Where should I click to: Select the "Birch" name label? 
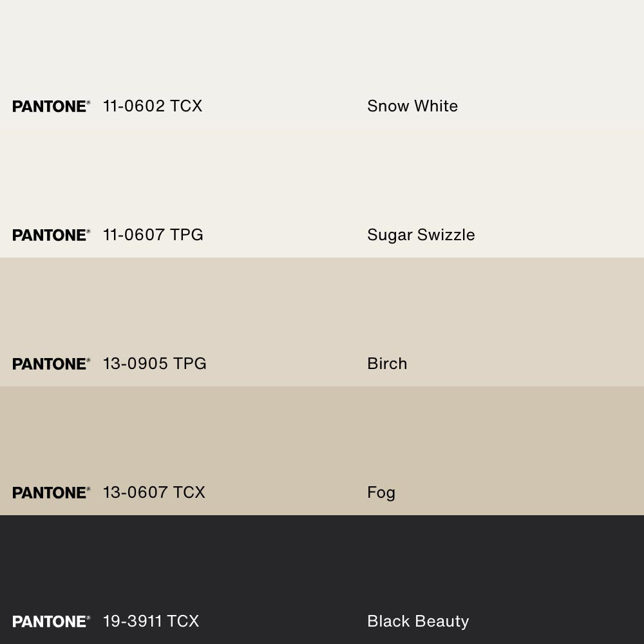[x=387, y=364]
